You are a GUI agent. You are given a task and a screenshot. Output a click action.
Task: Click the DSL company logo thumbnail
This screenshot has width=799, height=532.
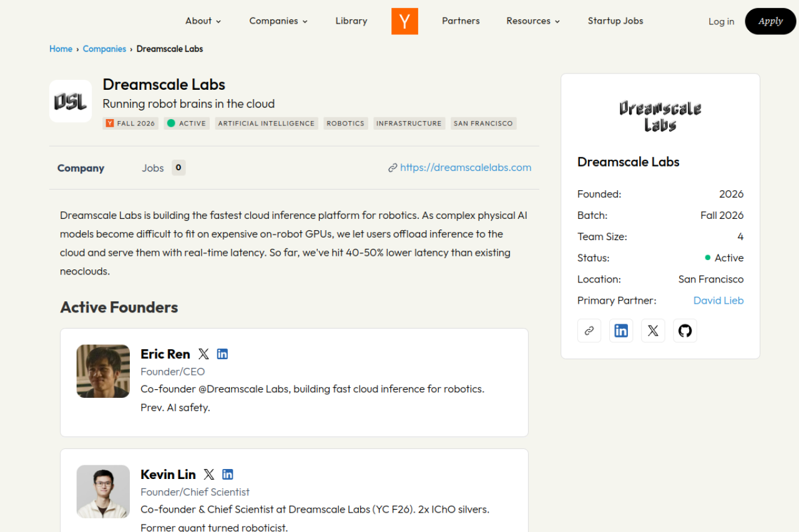(x=71, y=101)
